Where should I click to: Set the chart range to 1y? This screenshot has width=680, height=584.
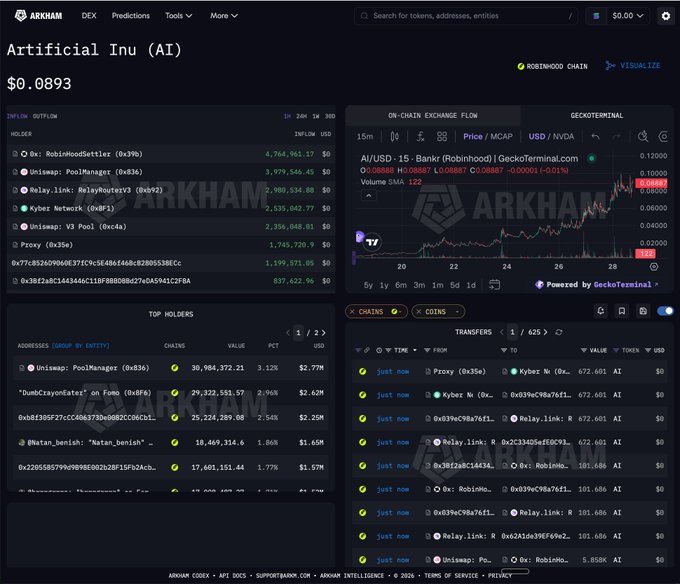click(x=384, y=285)
